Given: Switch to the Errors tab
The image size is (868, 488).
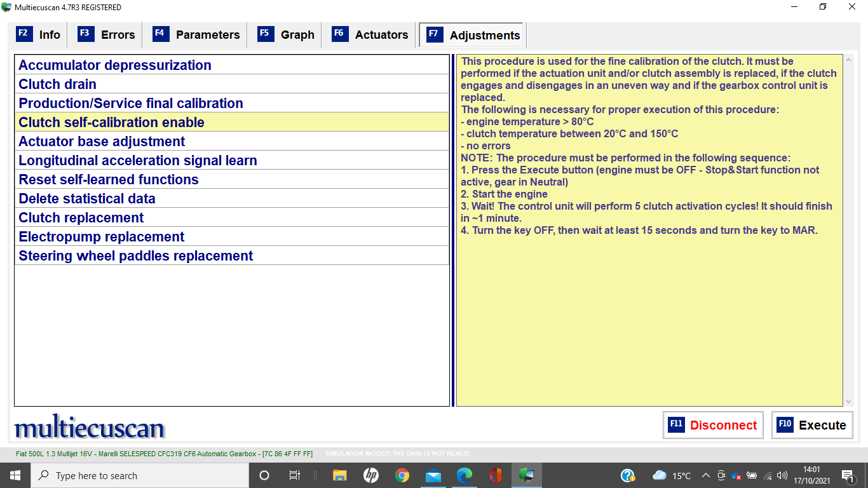Looking at the screenshot, I should point(106,35).
